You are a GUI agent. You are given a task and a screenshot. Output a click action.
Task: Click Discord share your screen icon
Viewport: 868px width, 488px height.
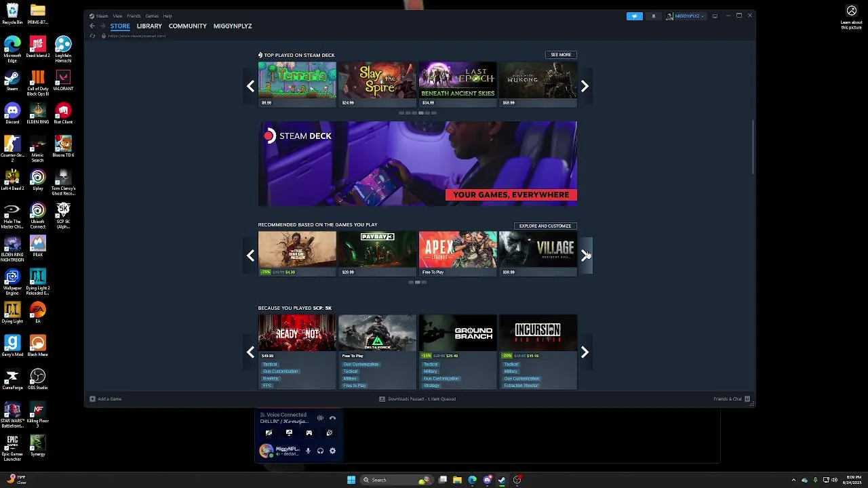pyautogui.click(x=289, y=433)
